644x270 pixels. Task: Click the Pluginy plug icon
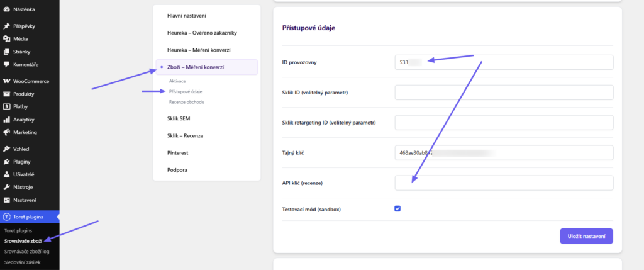pos(6,162)
